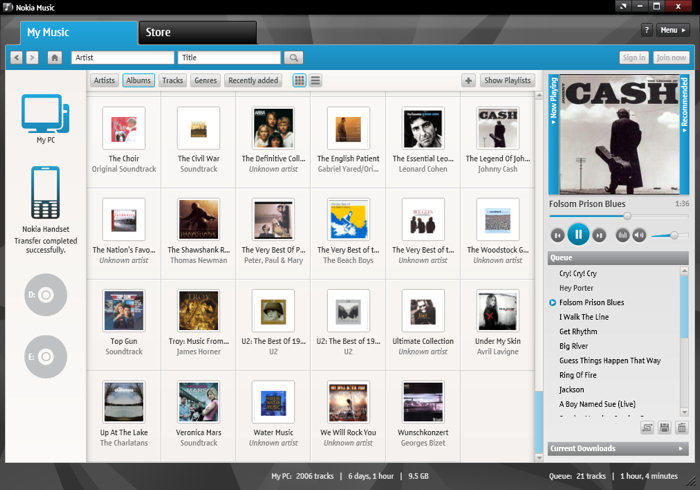Image resolution: width=700 pixels, height=490 pixels.
Task: Save the queue with the disk icon
Action: pyautogui.click(x=664, y=428)
